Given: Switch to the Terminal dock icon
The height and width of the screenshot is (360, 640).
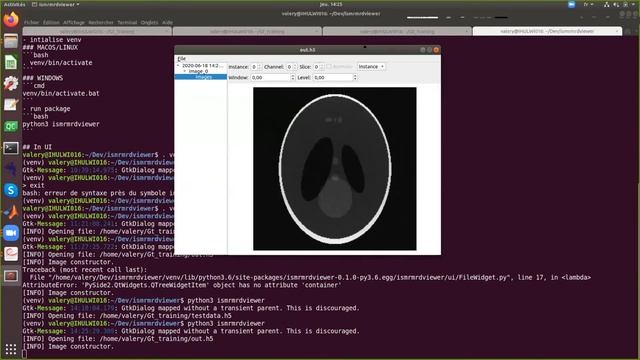Looking at the screenshot, I should (11, 148).
